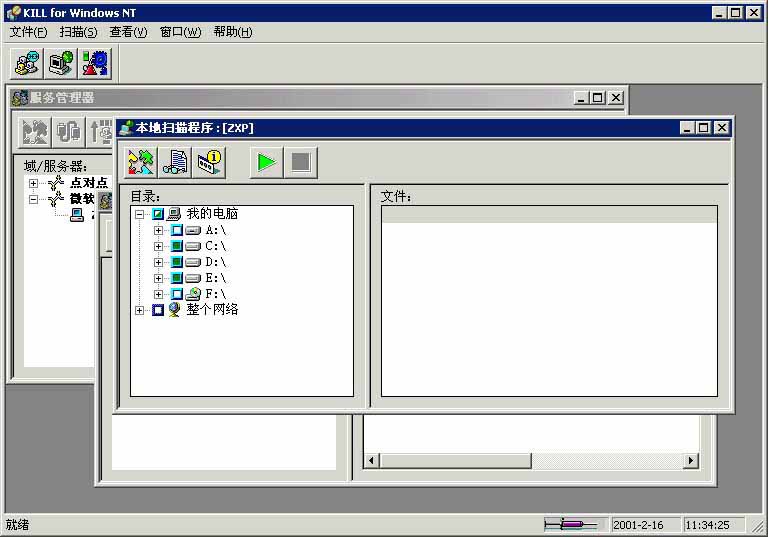Viewport: 768px width, 537px height.
Task: Toggle the checkbox beside 整个网络
Action: click(x=157, y=310)
